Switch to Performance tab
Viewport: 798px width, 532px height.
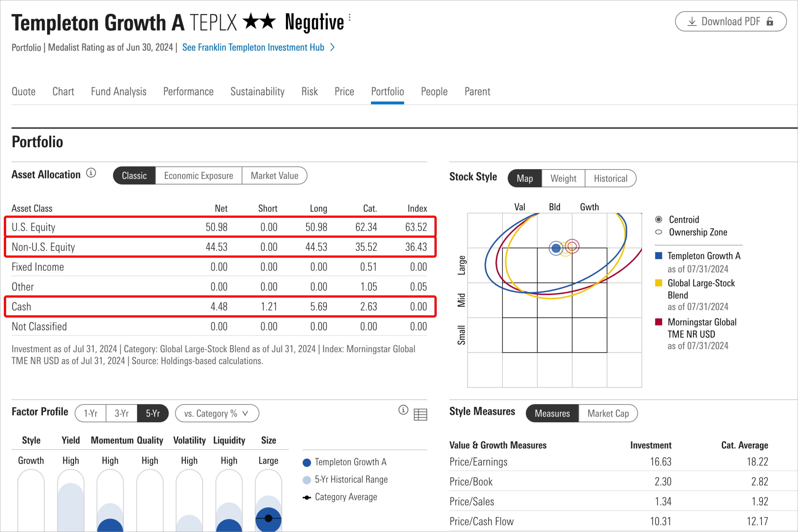[188, 92]
